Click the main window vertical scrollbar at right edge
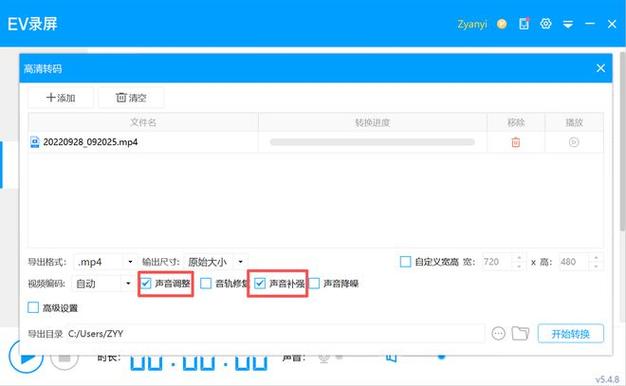The width and height of the screenshot is (626, 386). 622,141
